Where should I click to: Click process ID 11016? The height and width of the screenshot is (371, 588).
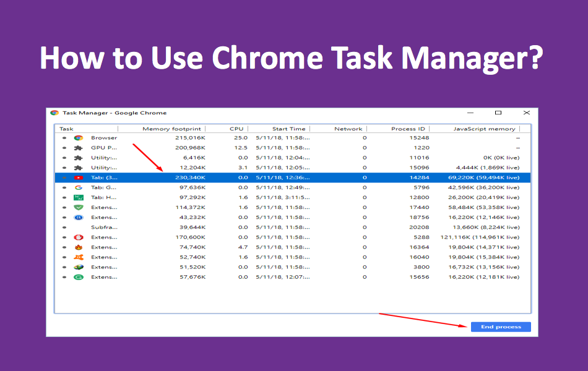(419, 158)
